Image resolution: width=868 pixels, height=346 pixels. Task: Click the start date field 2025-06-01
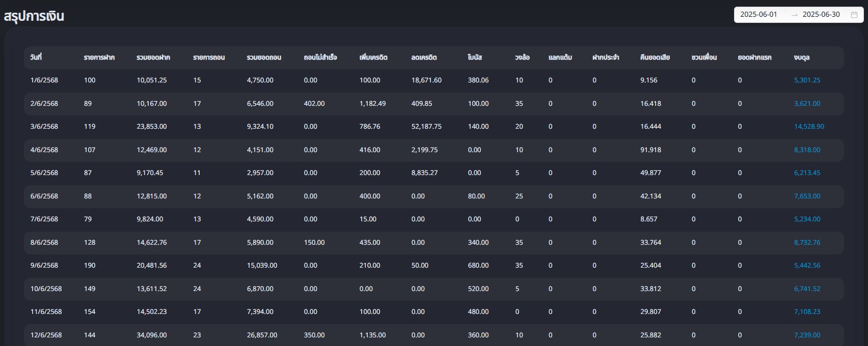point(758,15)
